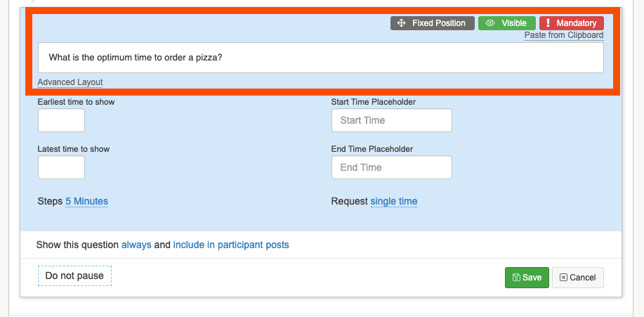Viewport: 644px width, 317px height.
Task: Click the floppy disk icon on Save
Action: point(516,278)
